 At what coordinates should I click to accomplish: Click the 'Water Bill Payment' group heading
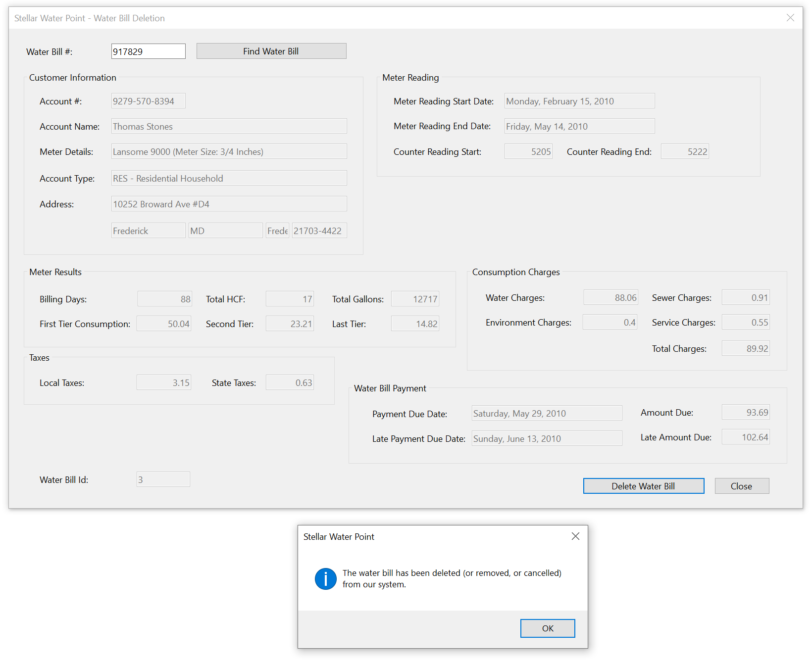390,388
